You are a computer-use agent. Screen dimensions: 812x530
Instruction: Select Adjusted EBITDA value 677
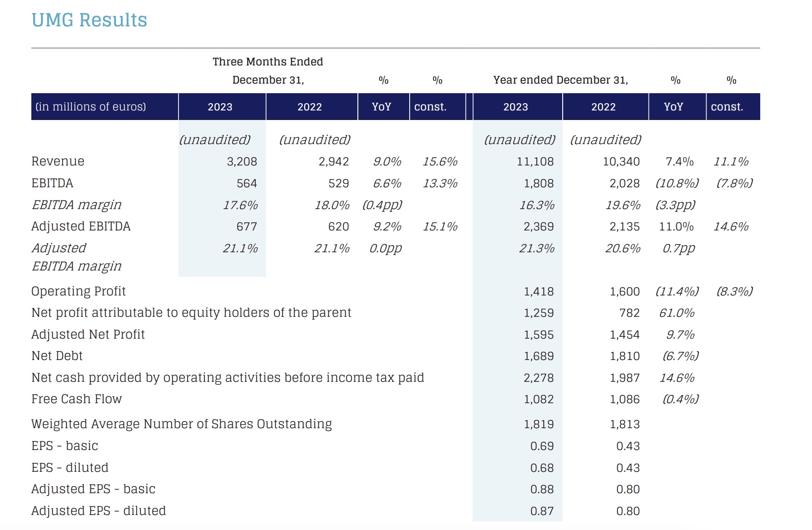(247, 227)
